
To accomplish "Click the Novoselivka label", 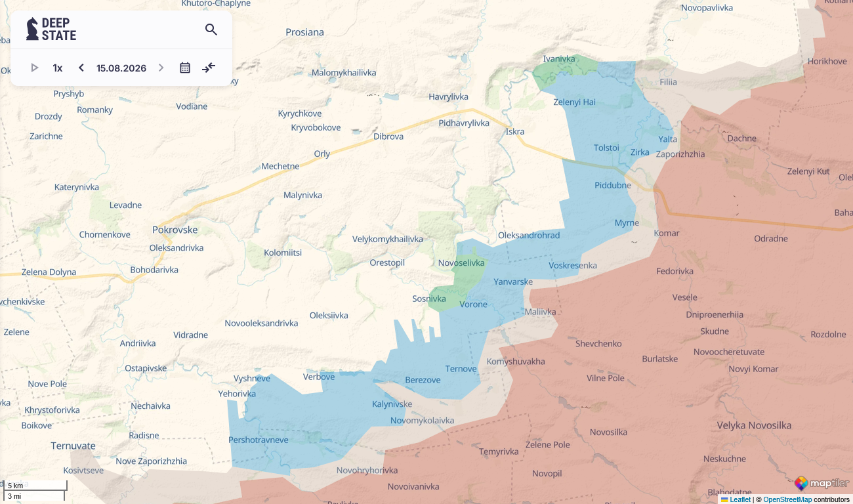I will tap(461, 263).
